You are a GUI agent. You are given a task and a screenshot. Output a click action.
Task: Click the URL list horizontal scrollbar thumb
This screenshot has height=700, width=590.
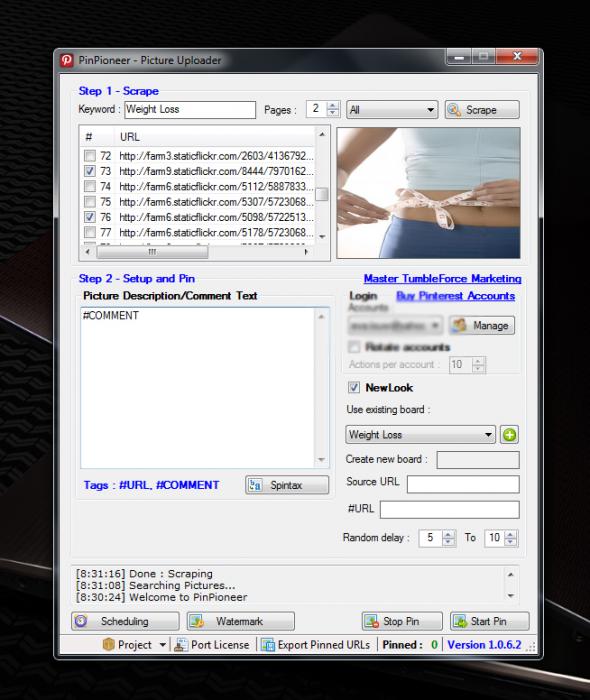coord(153,252)
